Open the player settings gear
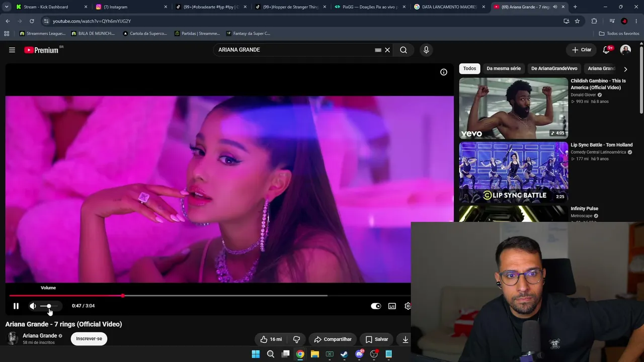Image resolution: width=644 pixels, height=362 pixels. click(408, 306)
